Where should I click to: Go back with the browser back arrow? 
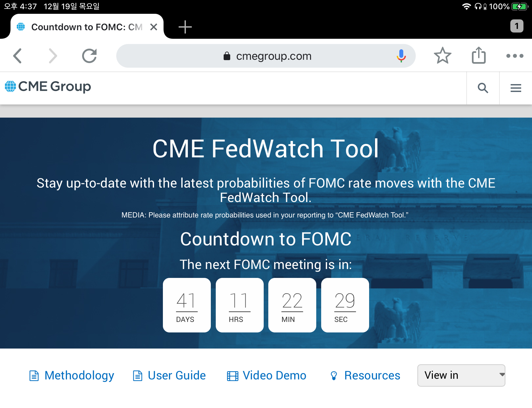coord(17,56)
